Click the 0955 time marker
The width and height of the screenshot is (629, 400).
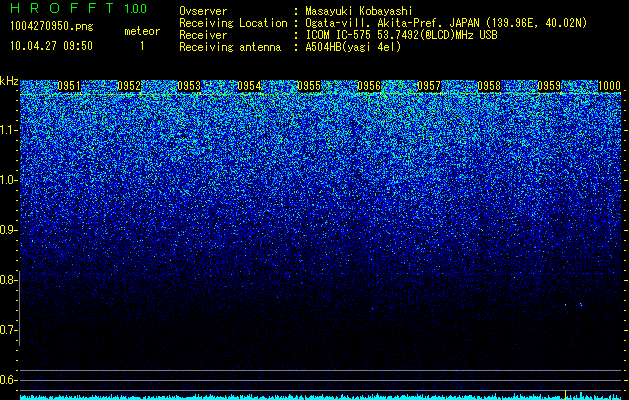309,86
